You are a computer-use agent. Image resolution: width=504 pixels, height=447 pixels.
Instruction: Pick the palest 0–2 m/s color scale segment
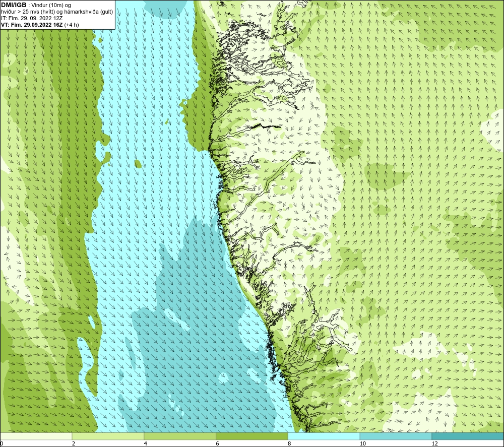pos(36,436)
